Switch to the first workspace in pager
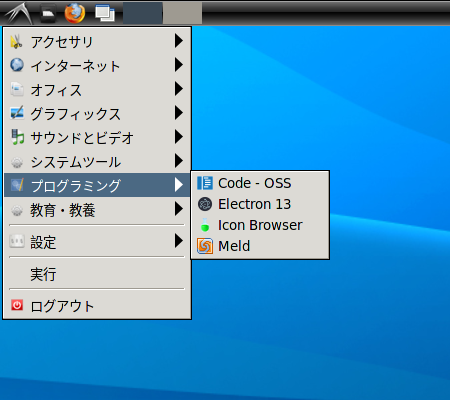450x400 pixels. click(143, 13)
